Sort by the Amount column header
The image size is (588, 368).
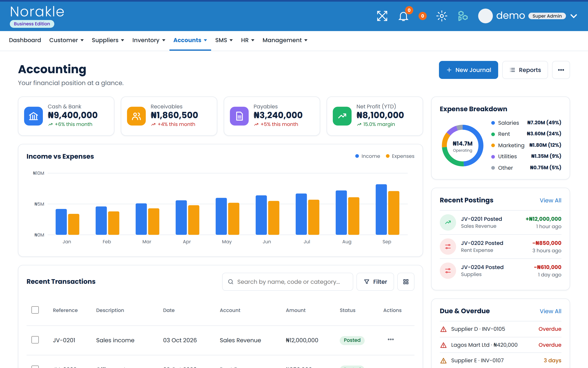click(x=295, y=310)
